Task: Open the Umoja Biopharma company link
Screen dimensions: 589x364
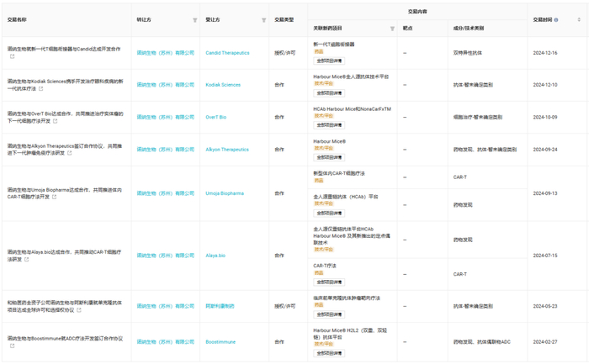Action: (225, 193)
